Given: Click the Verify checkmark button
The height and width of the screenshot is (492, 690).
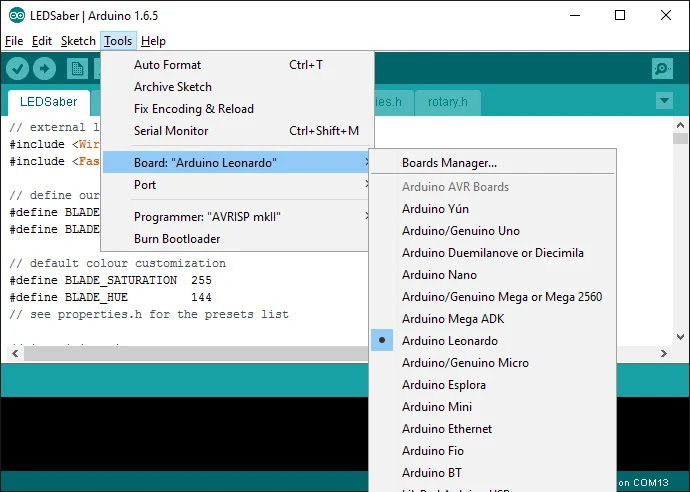Looking at the screenshot, I should (17, 69).
